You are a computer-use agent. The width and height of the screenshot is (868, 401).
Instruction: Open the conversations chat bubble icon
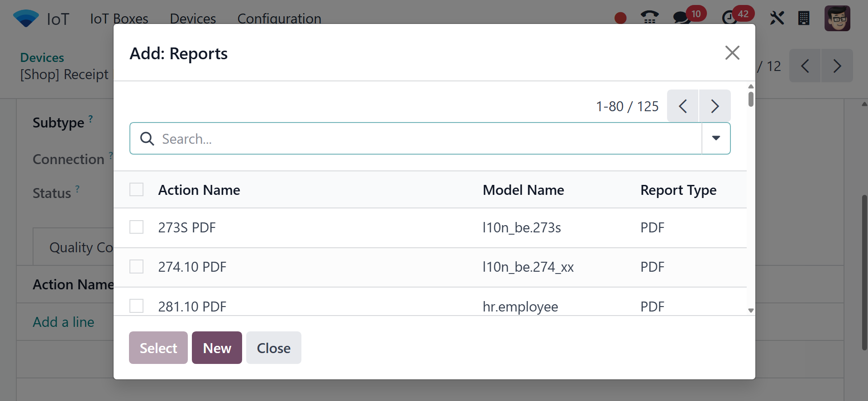tap(681, 18)
